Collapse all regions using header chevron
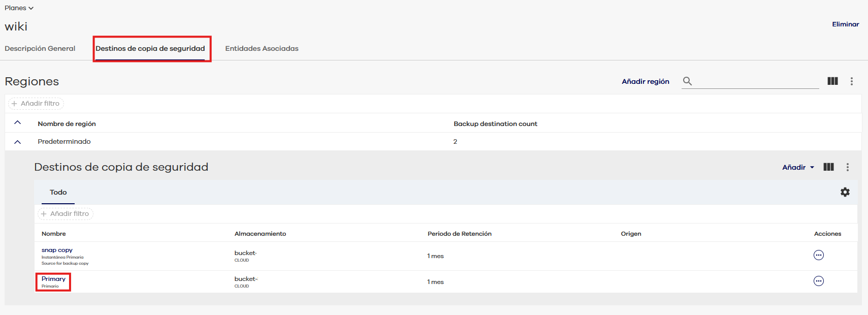This screenshot has height=315, width=868. pyautogui.click(x=18, y=123)
